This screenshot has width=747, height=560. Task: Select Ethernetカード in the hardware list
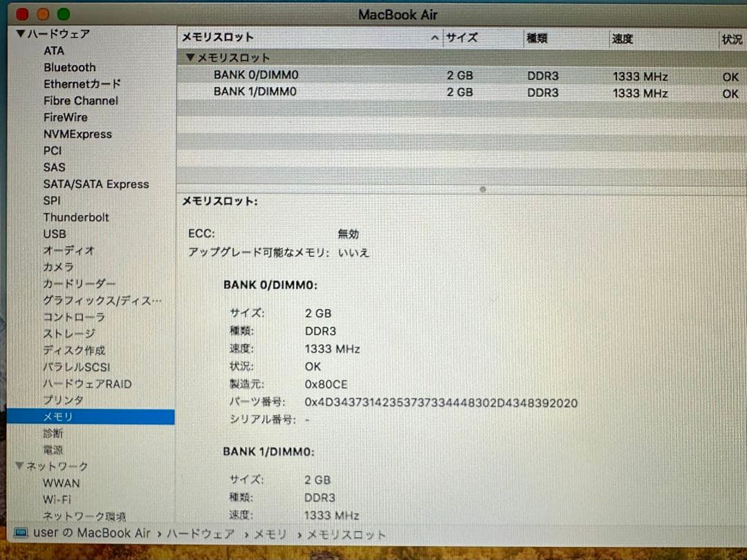(81, 84)
